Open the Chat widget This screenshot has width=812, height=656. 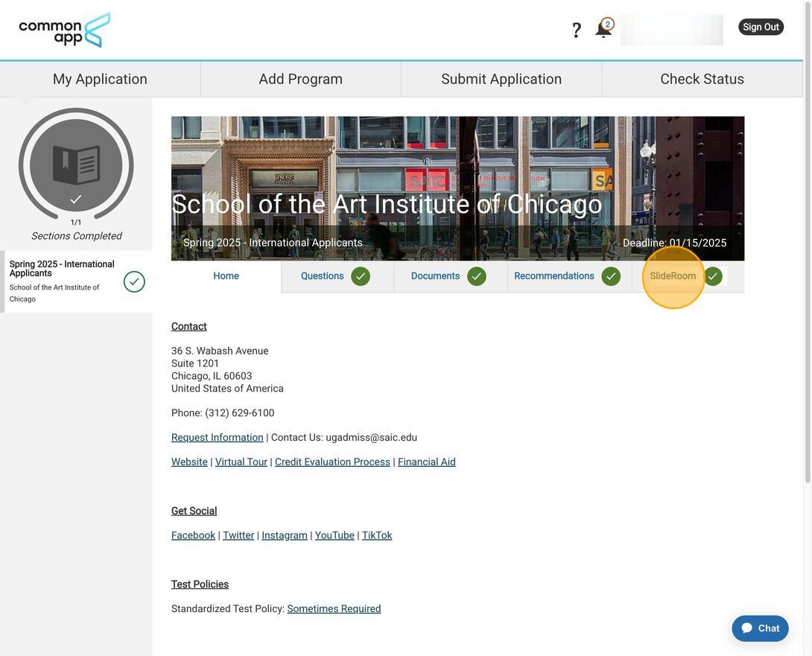click(x=760, y=628)
